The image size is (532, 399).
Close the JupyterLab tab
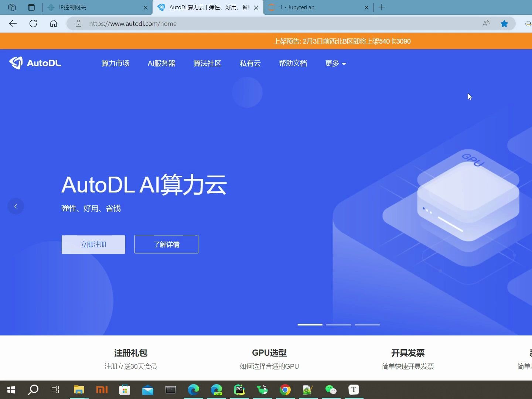(366, 7)
